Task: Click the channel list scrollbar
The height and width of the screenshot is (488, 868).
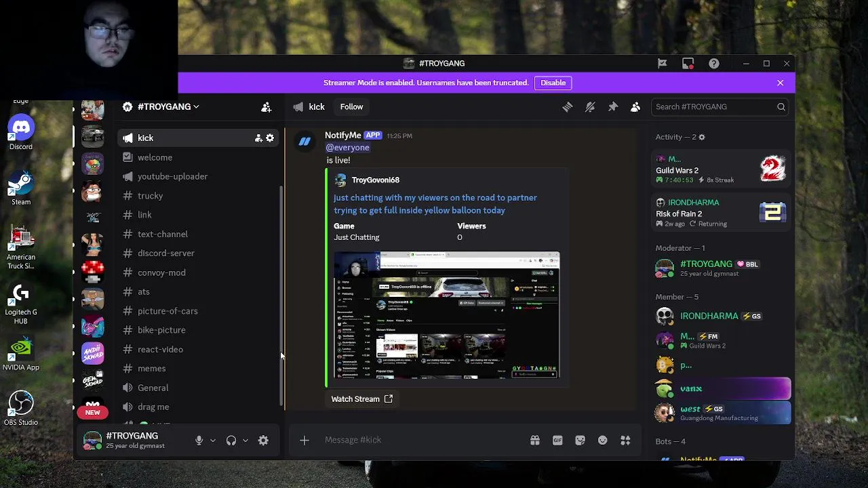Action: 281,295
